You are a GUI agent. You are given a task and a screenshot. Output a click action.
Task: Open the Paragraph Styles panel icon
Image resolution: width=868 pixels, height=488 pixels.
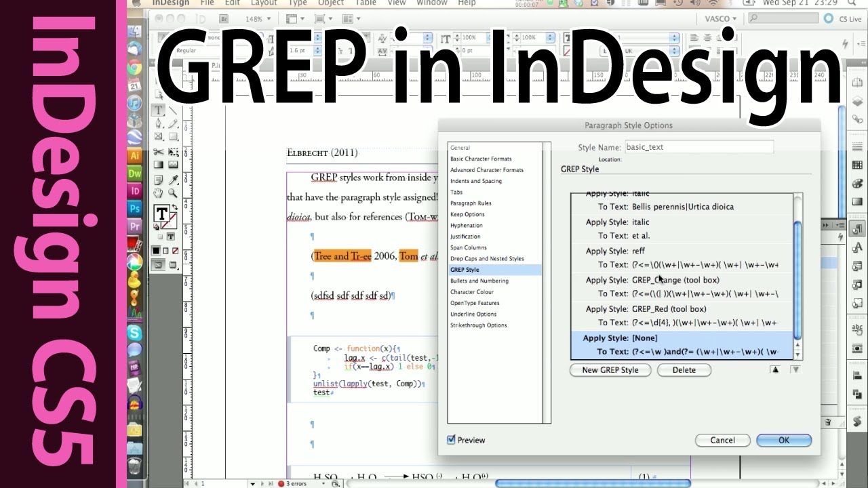click(856, 228)
